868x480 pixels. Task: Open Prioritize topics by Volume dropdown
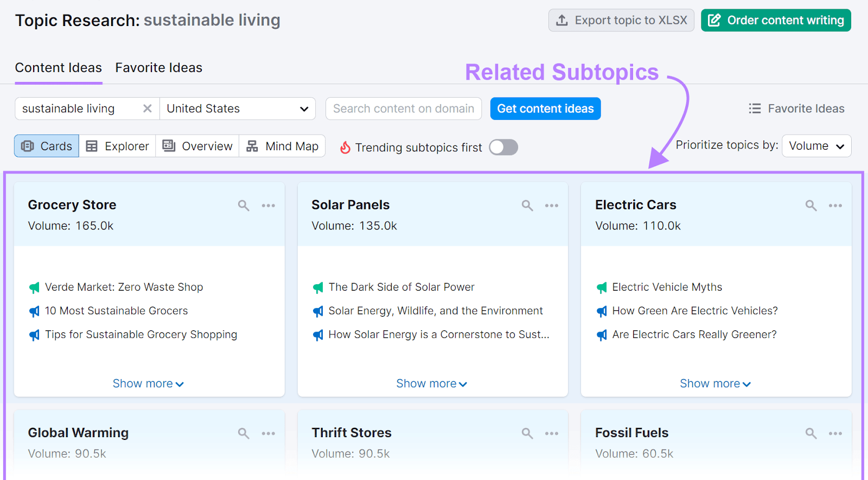coord(816,146)
